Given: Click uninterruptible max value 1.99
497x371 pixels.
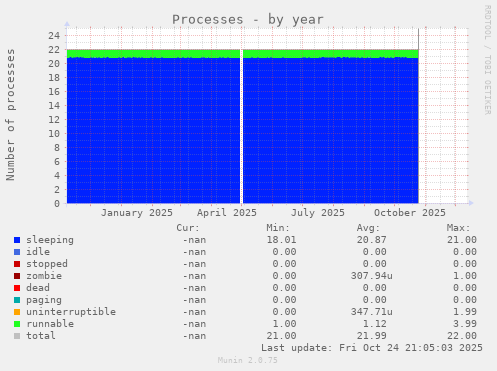Looking at the screenshot, I should click(x=465, y=312).
